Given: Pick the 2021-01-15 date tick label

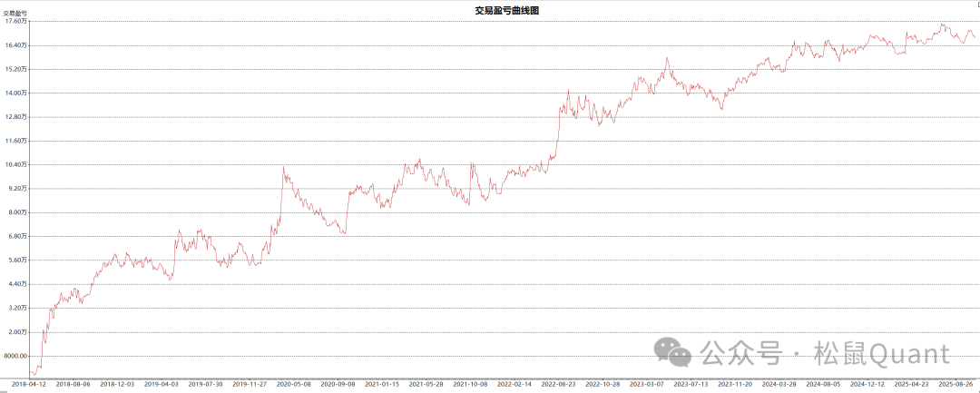Looking at the screenshot, I should 382,384.
